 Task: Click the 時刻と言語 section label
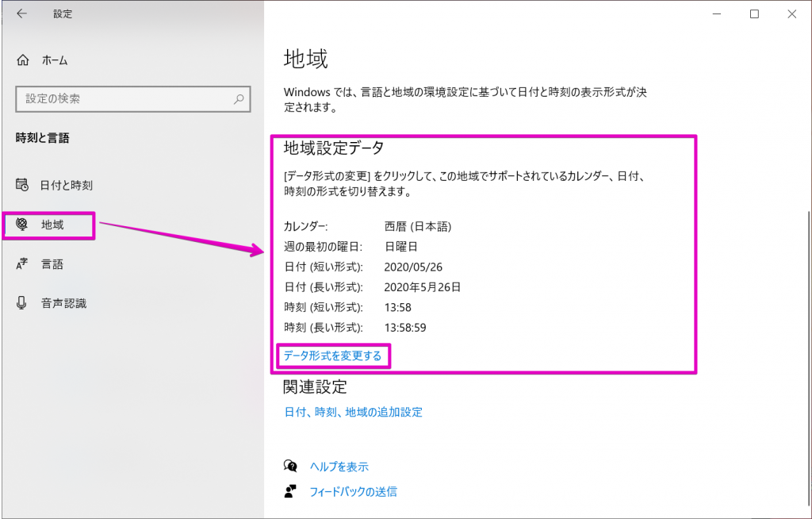(43, 138)
